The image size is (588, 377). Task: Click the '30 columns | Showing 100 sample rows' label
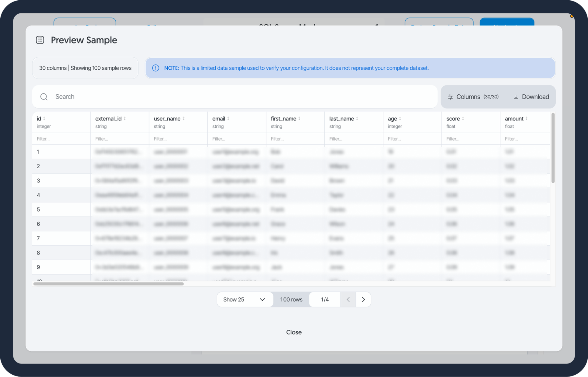pyautogui.click(x=85, y=68)
